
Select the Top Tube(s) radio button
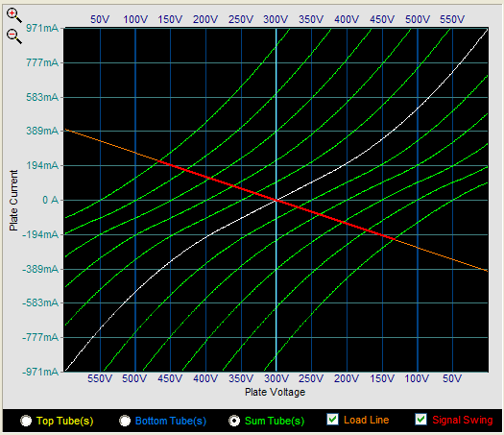26,421
